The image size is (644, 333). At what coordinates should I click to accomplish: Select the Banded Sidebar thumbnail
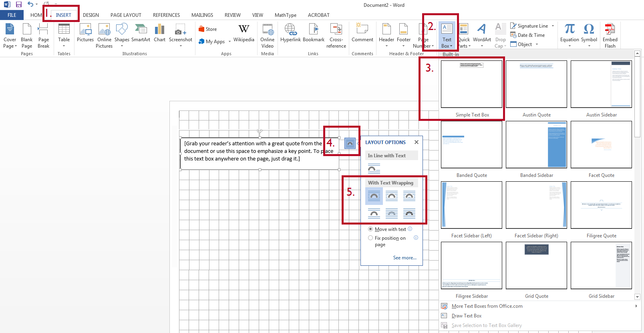click(536, 144)
